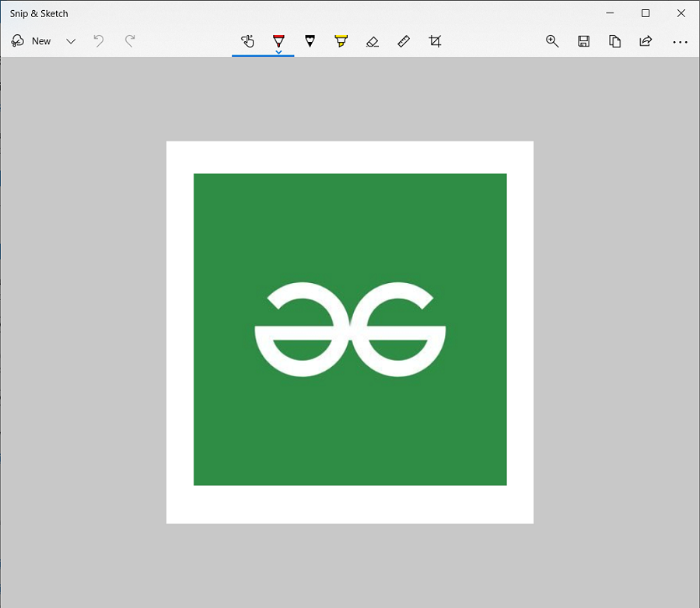
Task: Close the Snip & Sketch window
Action: pyautogui.click(x=681, y=13)
